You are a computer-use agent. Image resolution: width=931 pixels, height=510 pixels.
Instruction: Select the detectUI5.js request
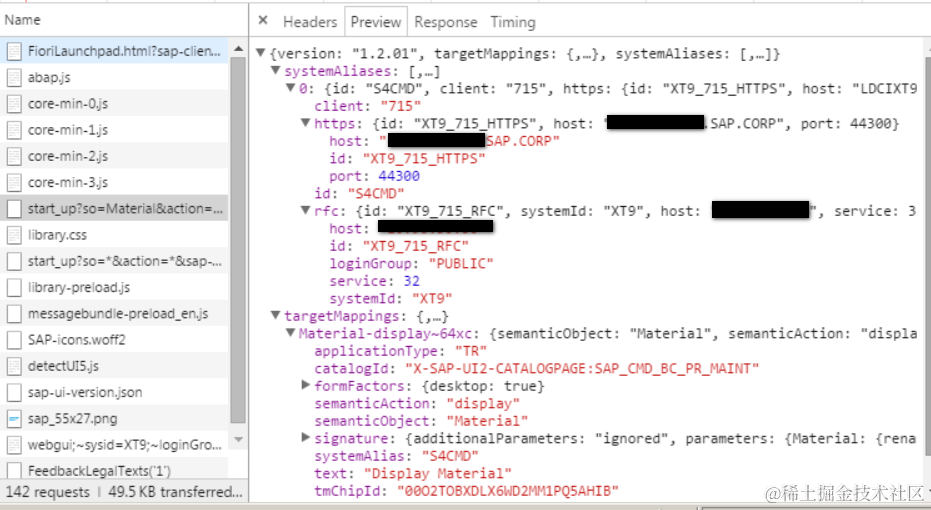(114, 366)
